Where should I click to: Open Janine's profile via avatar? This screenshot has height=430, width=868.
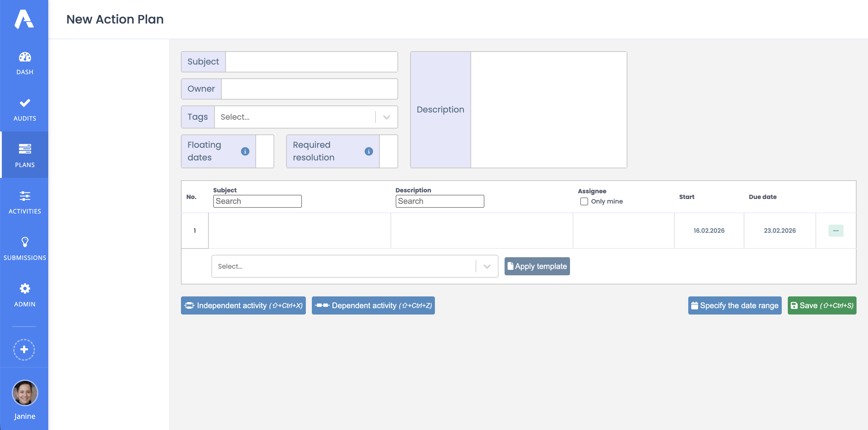click(x=24, y=393)
